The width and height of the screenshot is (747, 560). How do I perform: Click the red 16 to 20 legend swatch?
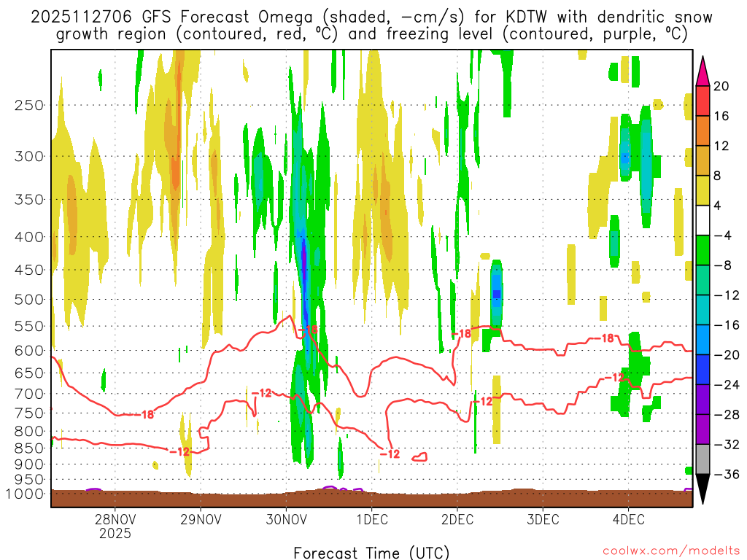[703, 101]
